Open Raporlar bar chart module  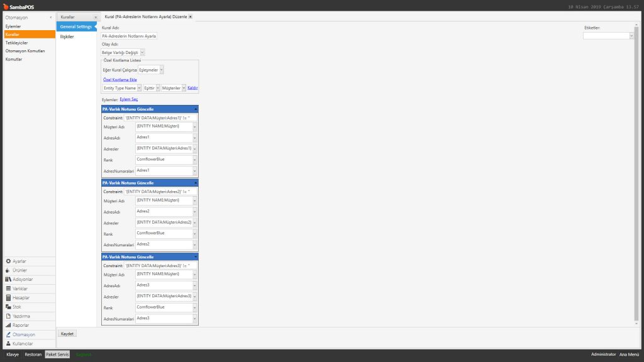[x=21, y=325]
